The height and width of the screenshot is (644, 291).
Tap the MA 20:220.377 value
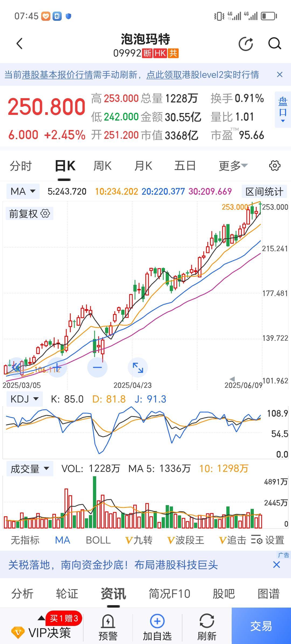point(163,191)
